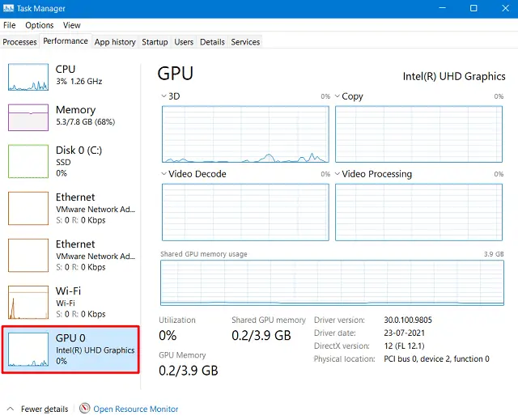Select GPU 0 Intel UHD Graphics entry
518x420 pixels.
(71, 349)
